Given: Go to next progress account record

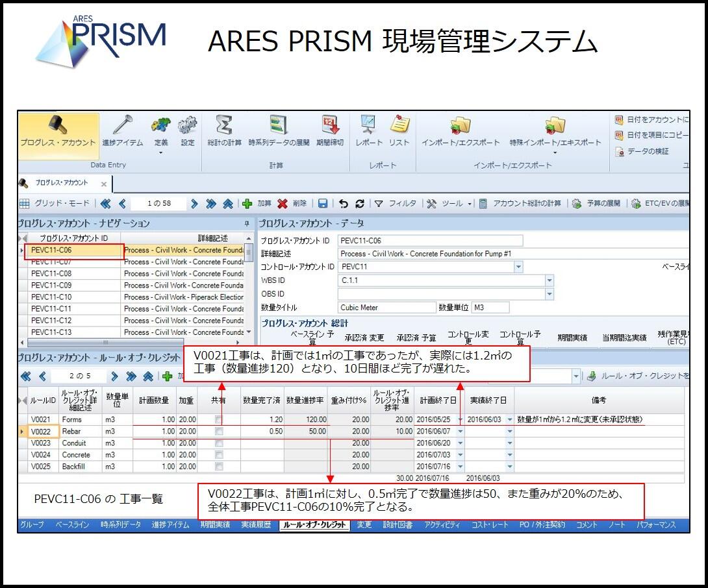Looking at the screenshot, I should [194, 204].
